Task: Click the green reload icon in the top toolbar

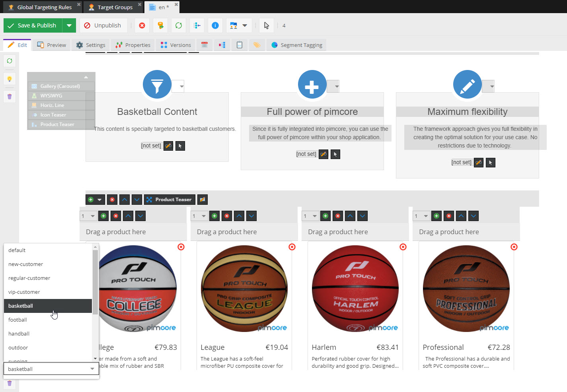Action: pyautogui.click(x=179, y=25)
